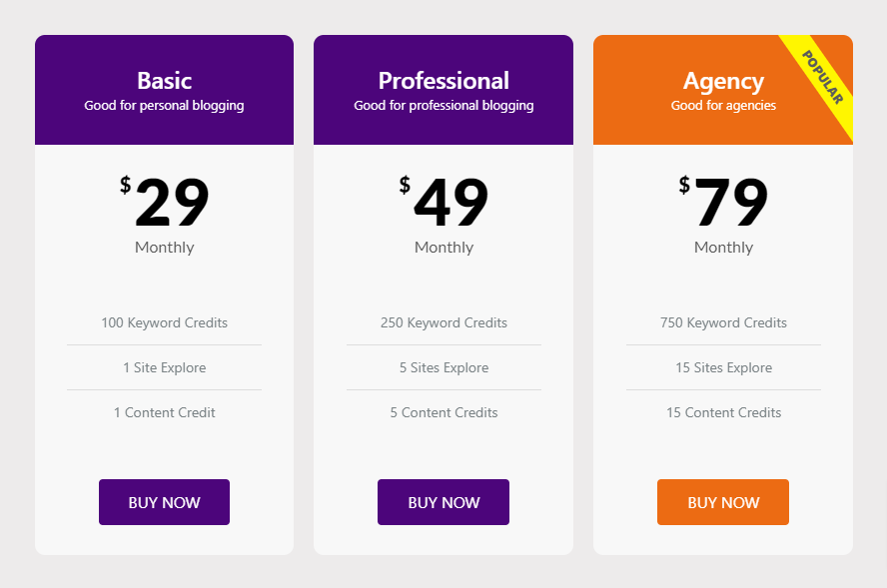
Task: Click BUY NOW under Professional plan
Action: click(443, 502)
